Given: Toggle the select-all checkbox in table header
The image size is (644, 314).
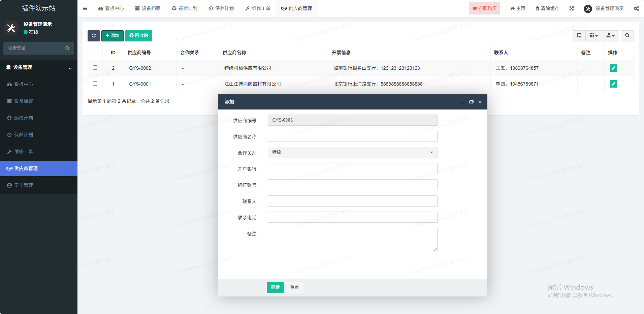Looking at the screenshot, I should tap(95, 52).
